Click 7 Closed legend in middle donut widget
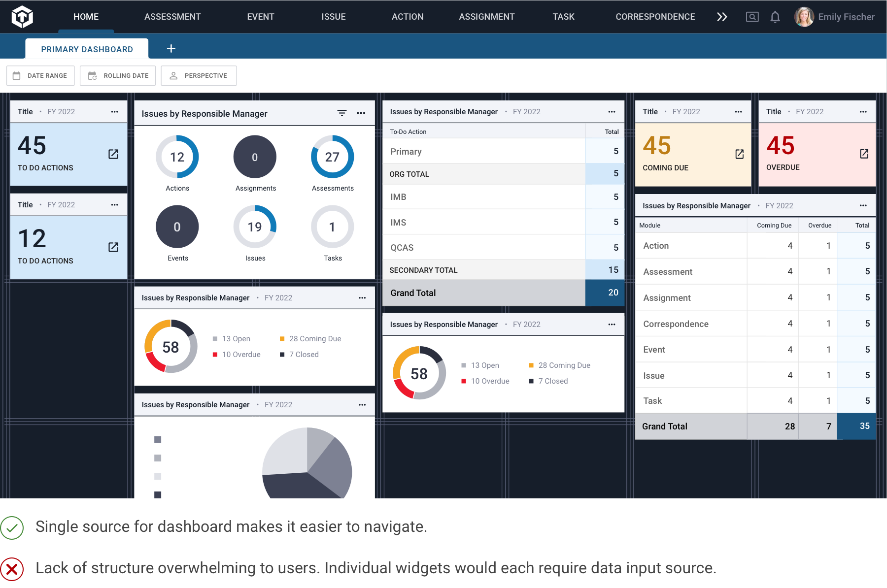Viewport: 887px width, 588px height. point(548,381)
